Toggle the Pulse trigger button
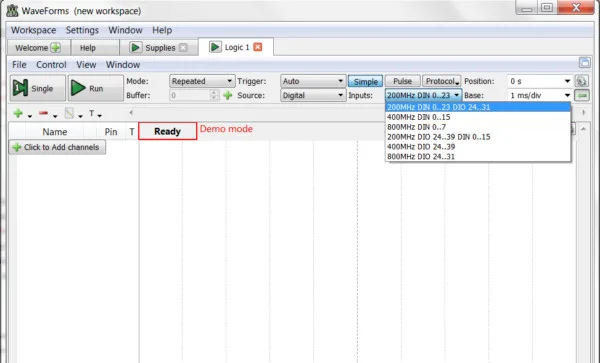This screenshot has height=363, width=600. [403, 81]
